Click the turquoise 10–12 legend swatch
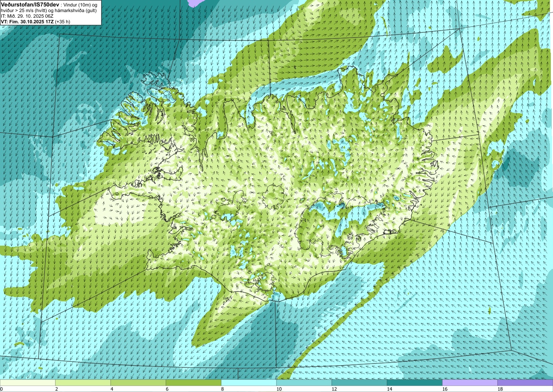The image size is (553, 392). [304, 383]
